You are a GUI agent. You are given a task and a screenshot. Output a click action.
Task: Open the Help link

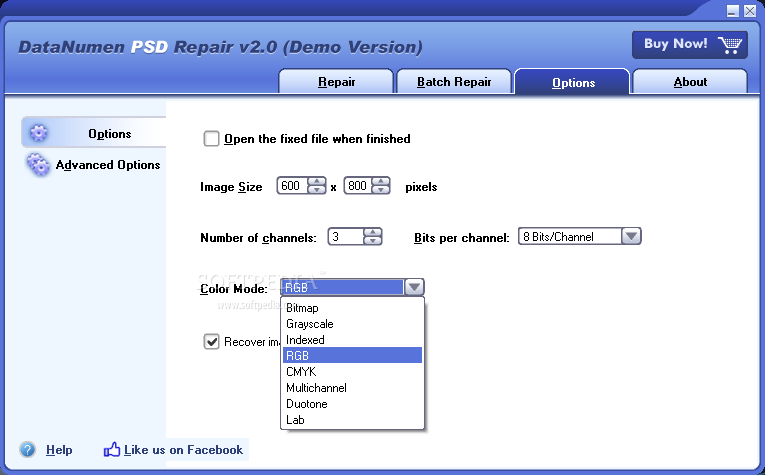[59, 450]
